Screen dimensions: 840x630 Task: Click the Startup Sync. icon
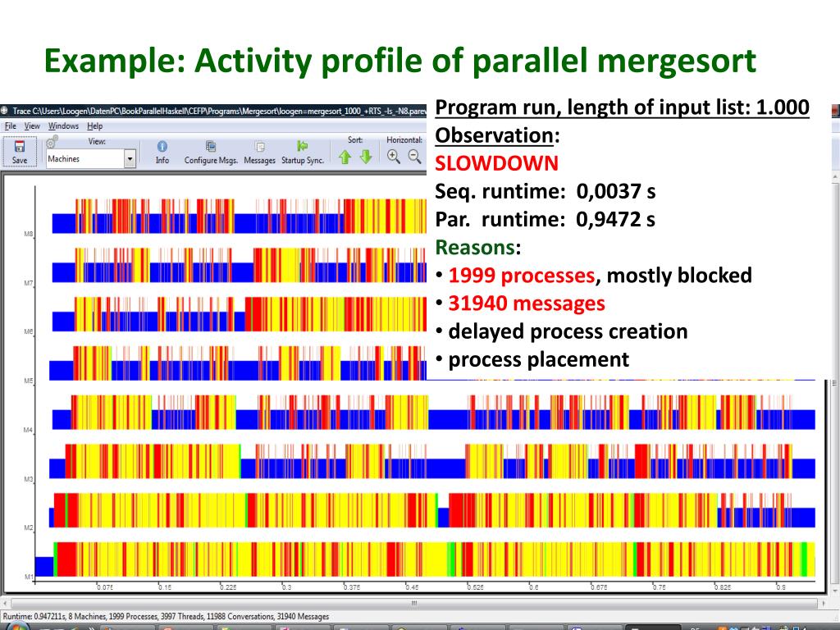[303, 146]
